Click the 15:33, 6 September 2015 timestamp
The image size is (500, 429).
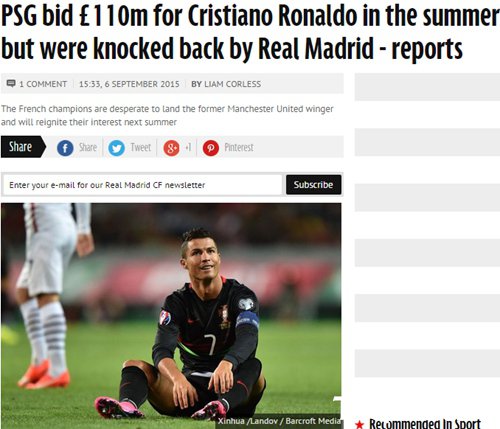click(129, 84)
